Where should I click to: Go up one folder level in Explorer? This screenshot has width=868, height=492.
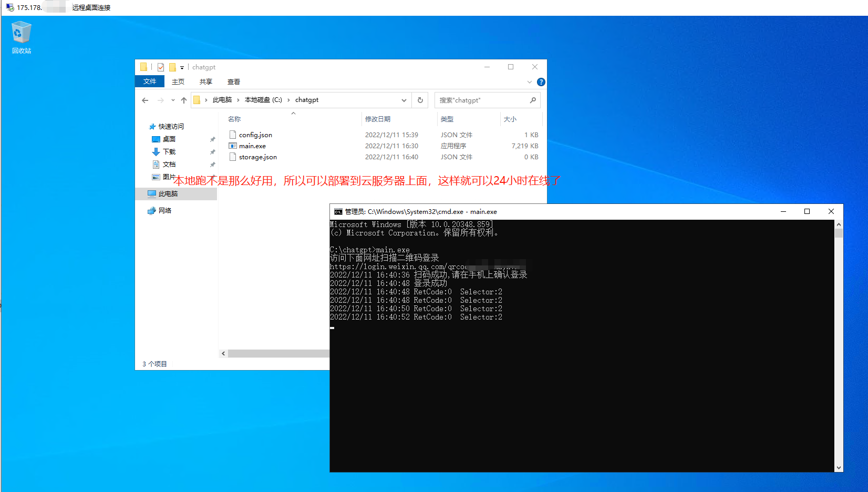click(x=184, y=100)
